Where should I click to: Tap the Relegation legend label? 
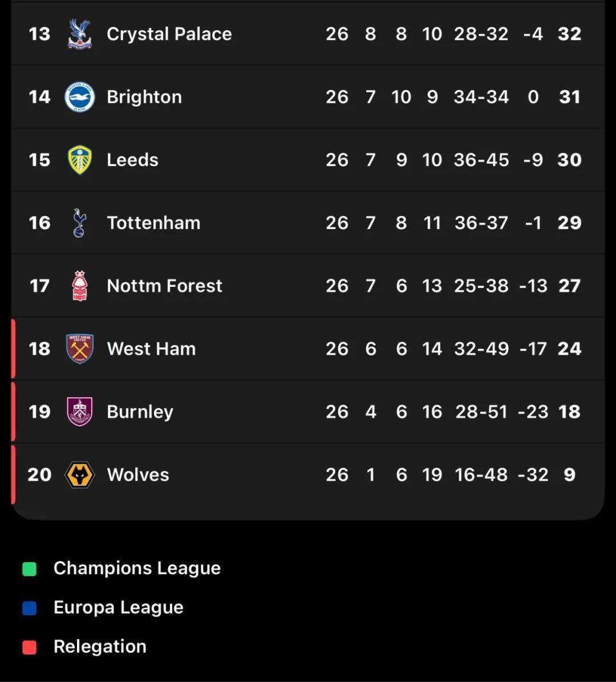(100, 647)
